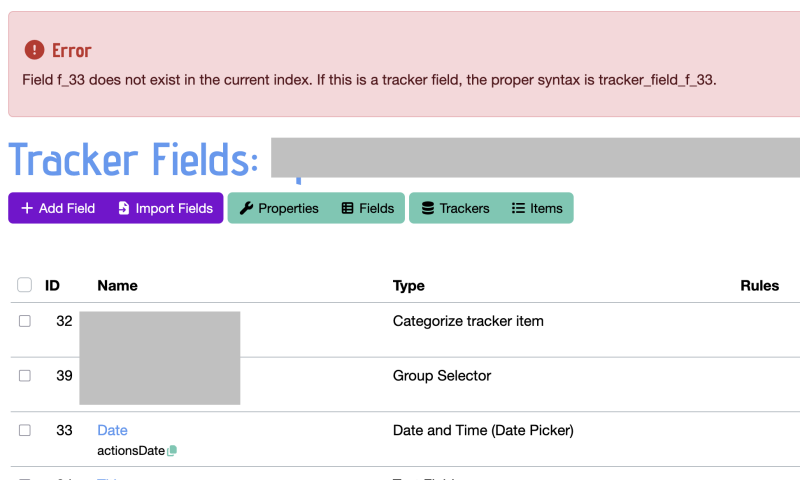The width and height of the screenshot is (800, 480).
Task: Click the Add Field button
Action: (58, 208)
